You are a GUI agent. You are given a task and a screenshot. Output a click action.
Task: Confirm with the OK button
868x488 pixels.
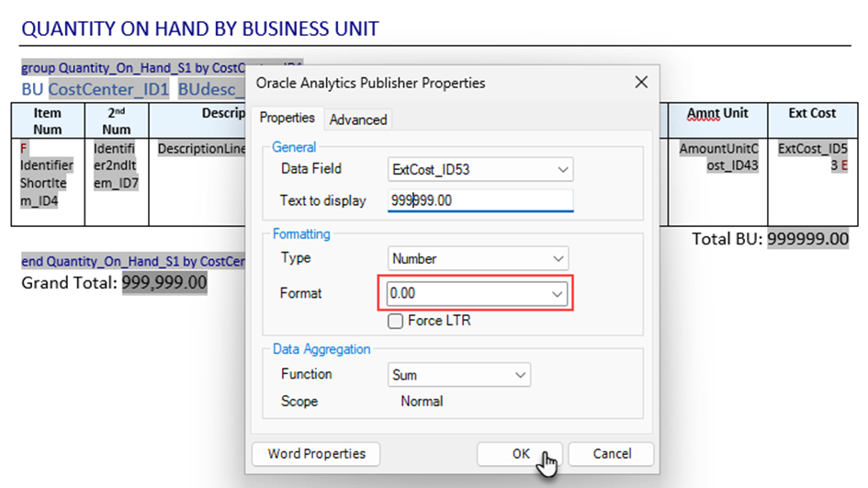[x=520, y=454]
